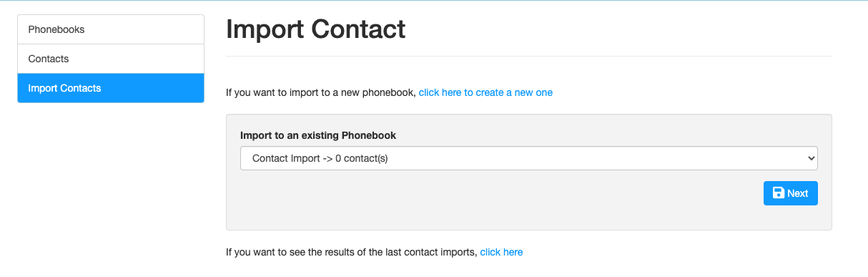Switch to Contacts in the left navigation

coord(111,59)
